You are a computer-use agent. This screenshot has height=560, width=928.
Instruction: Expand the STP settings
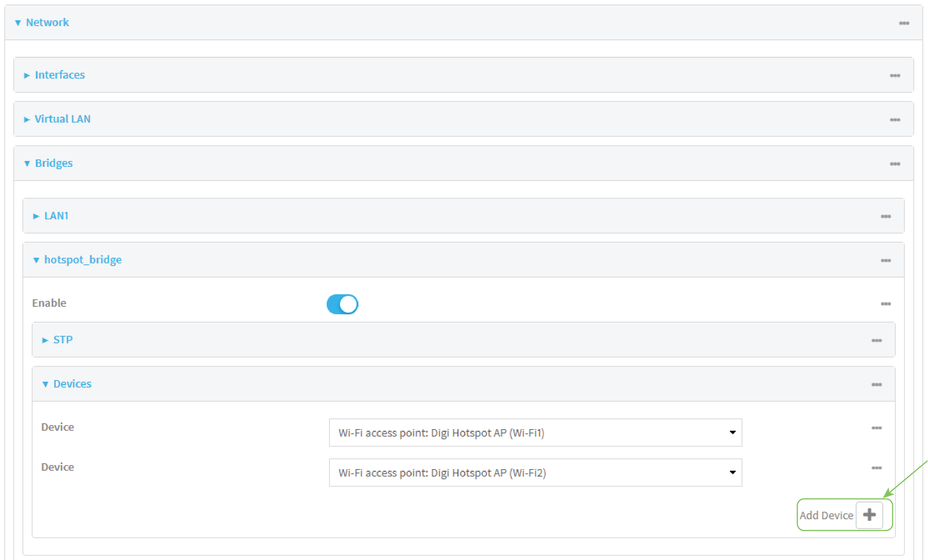(62, 340)
